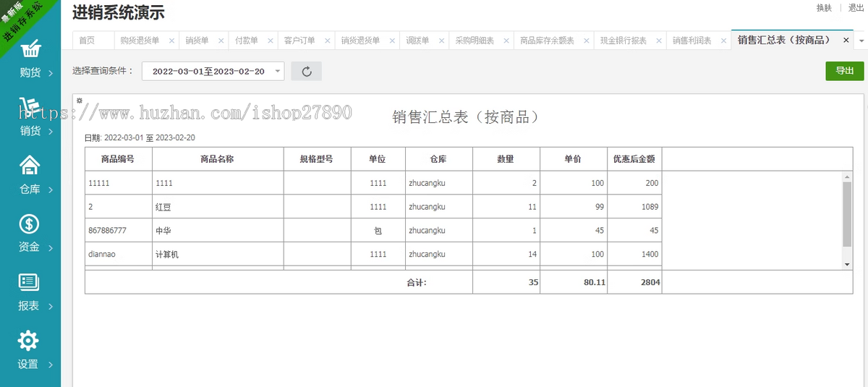
Task: Expand the tab list overflow arrow
Action: pos(860,41)
